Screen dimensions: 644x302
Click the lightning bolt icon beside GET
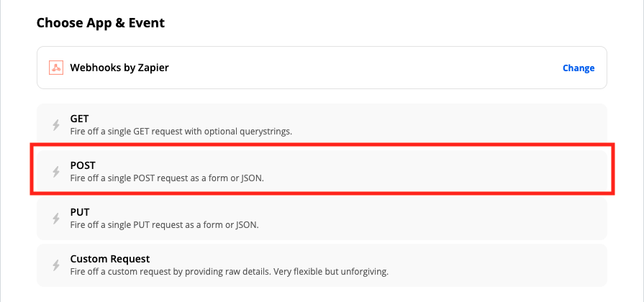point(56,124)
